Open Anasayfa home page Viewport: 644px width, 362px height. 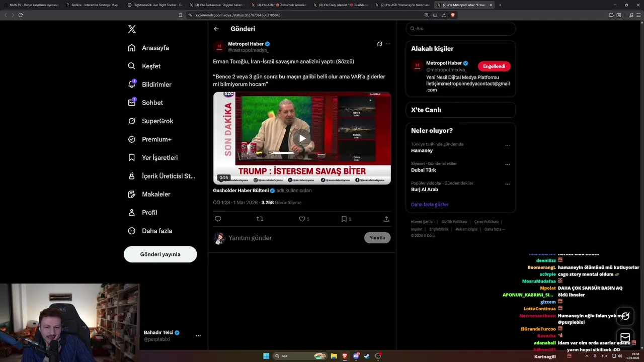click(148, 48)
